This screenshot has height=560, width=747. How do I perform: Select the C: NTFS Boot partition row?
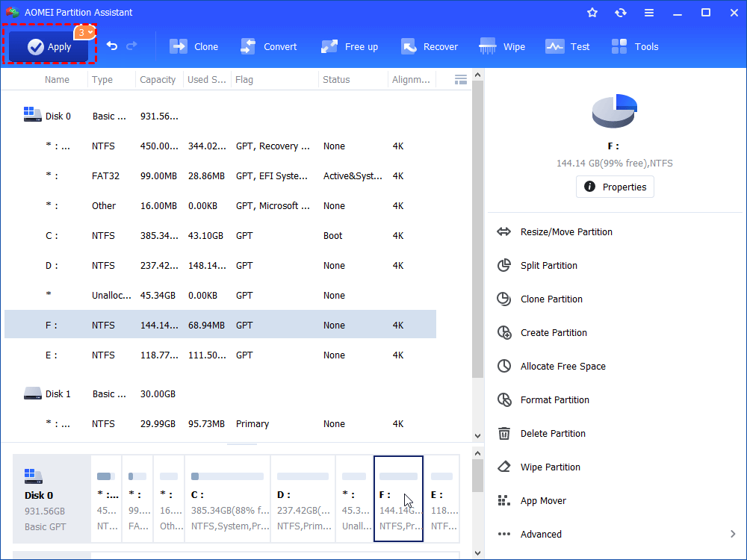point(220,236)
